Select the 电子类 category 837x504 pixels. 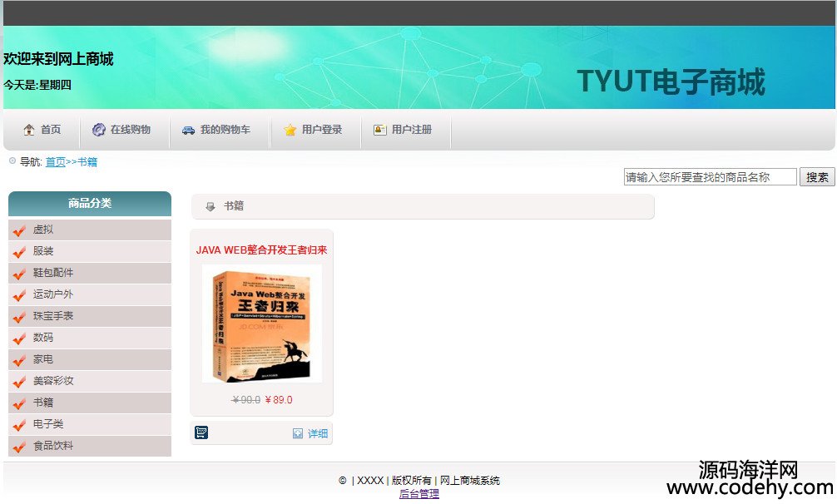[48, 423]
